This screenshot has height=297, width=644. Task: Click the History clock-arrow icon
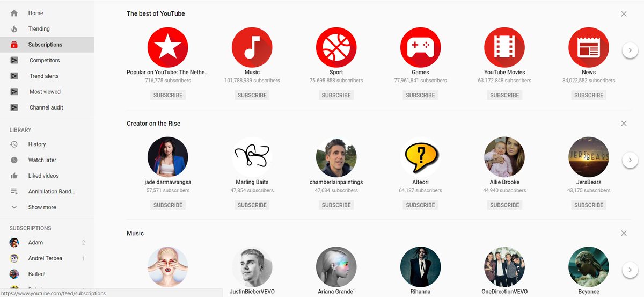[x=14, y=144]
